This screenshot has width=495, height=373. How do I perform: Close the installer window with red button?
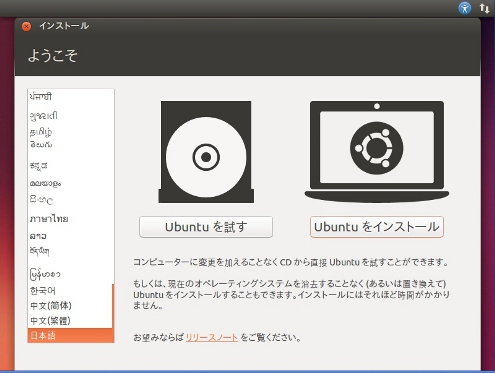26,26
